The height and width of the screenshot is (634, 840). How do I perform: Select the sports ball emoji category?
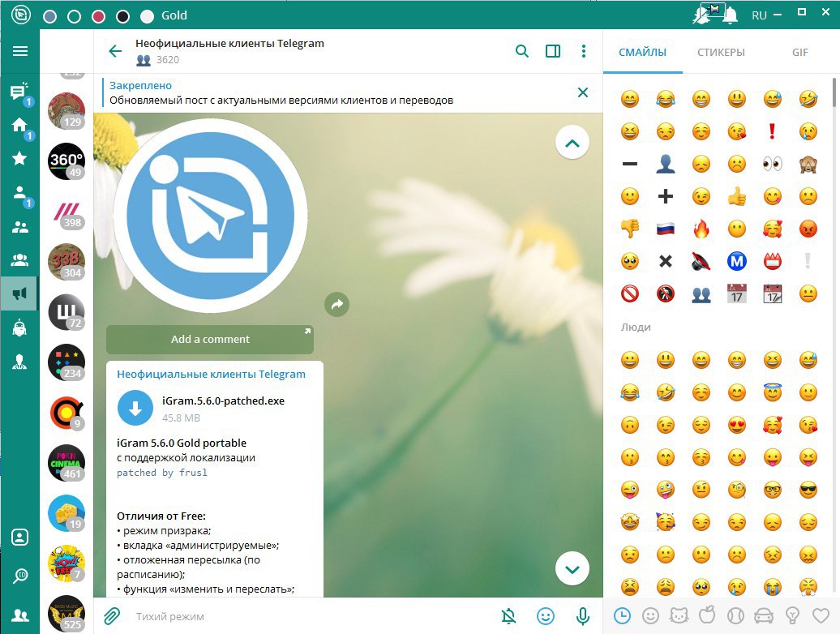735,616
